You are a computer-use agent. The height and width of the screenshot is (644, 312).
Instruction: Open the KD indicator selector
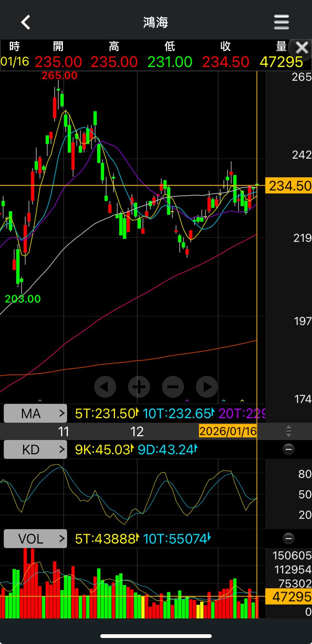click(35, 449)
